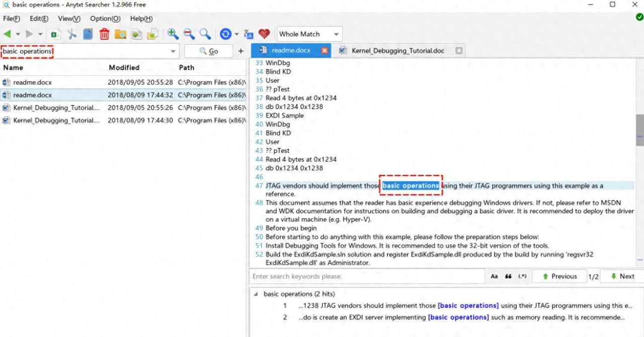The width and height of the screenshot is (644, 337).
Task: Zoom in with the magnifier plus icon
Action: pyautogui.click(x=173, y=34)
